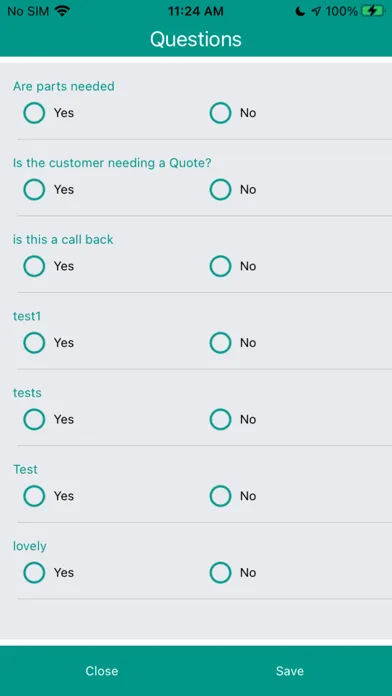Viewport: 392px width, 696px height.
Task: Tap the Close button
Action: point(102,671)
